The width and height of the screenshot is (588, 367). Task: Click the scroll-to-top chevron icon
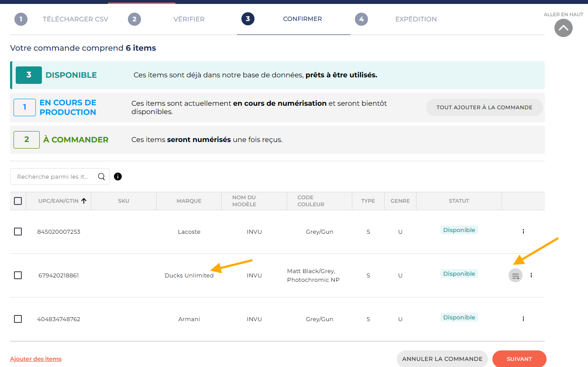pos(563,28)
